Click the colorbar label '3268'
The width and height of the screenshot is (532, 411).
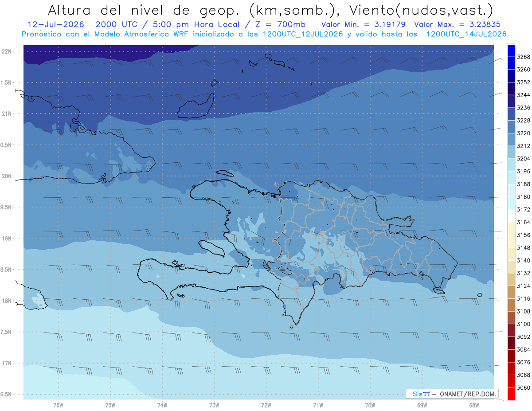pyautogui.click(x=524, y=57)
